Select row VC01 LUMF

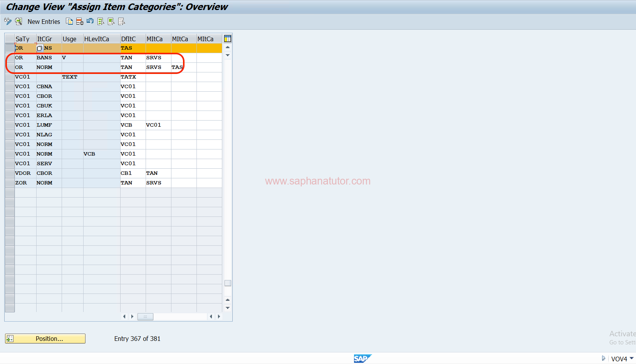tap(10, 125)
